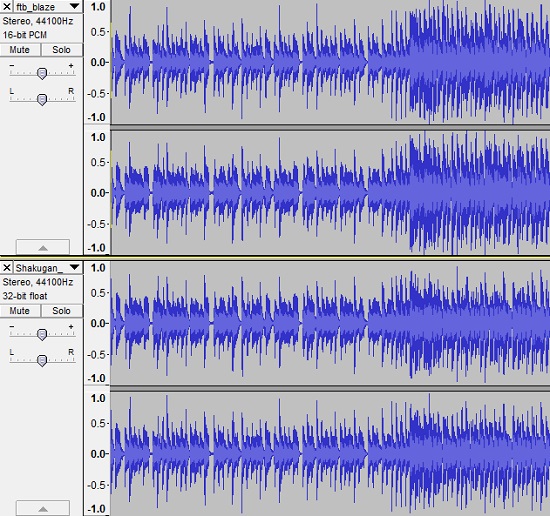Click ftb_blaze left channel vertical scale

tap(98, 62)
